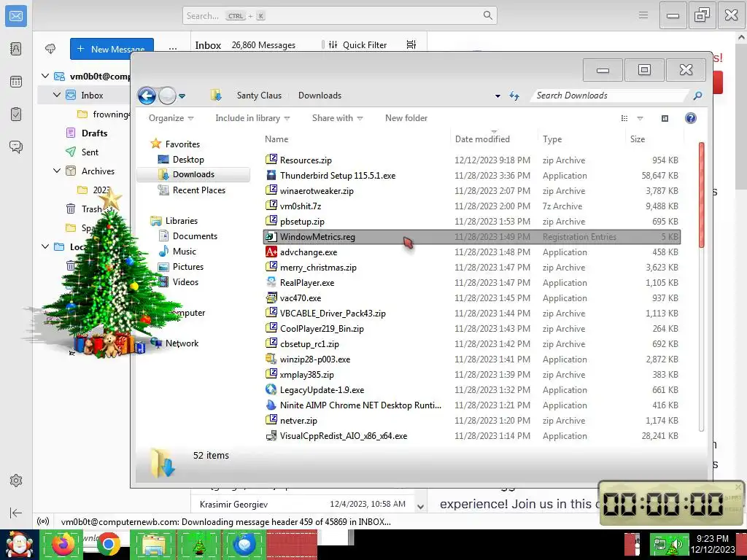Viewport: 747px width, 560px height.
Task: Open Chrome from the taskbar
Action: click(x=108, y=545)
